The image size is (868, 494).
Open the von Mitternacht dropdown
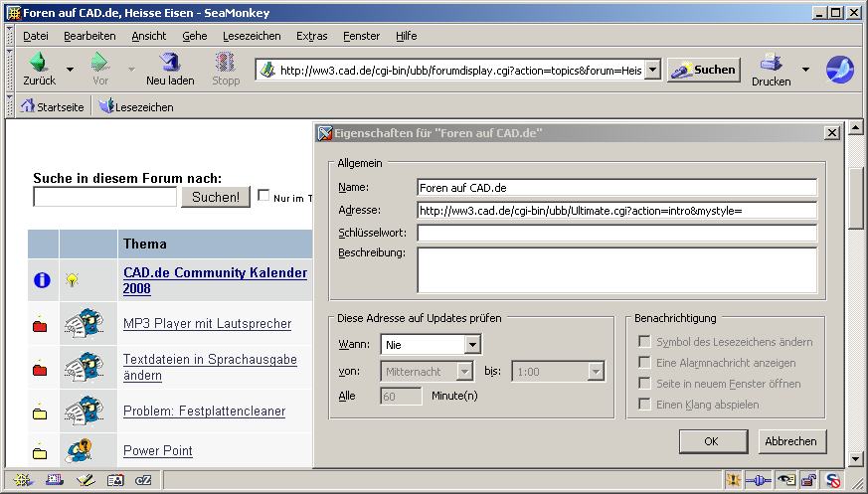(427, 372)
